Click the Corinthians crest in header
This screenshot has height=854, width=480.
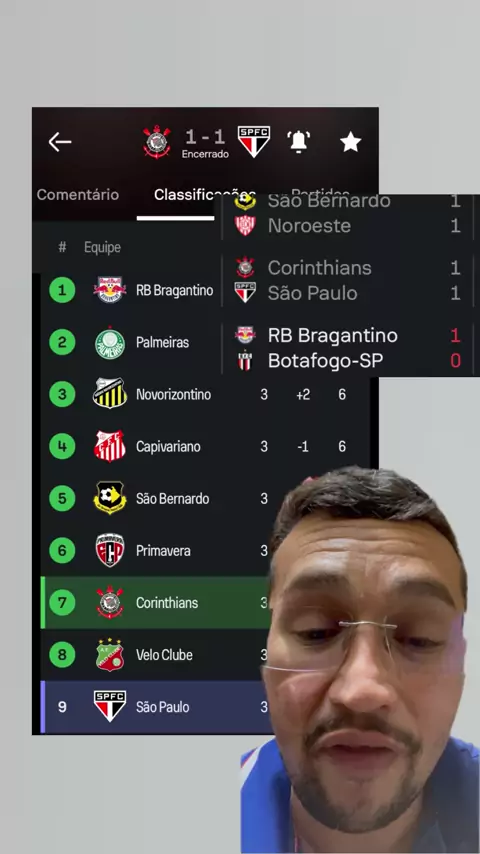[156, 142]
